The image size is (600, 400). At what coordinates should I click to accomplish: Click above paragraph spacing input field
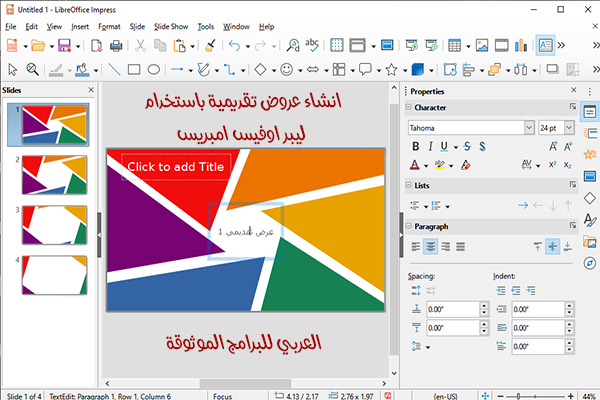tap(453, 309)
